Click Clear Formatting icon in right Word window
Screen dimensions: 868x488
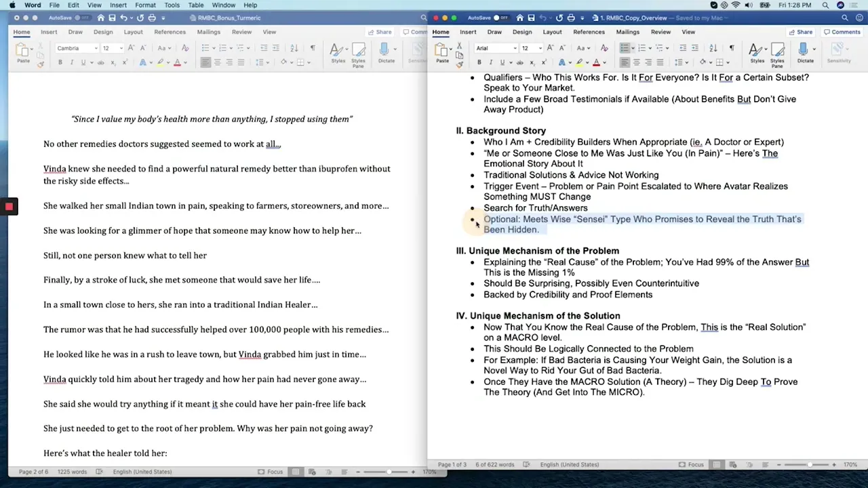604,48
